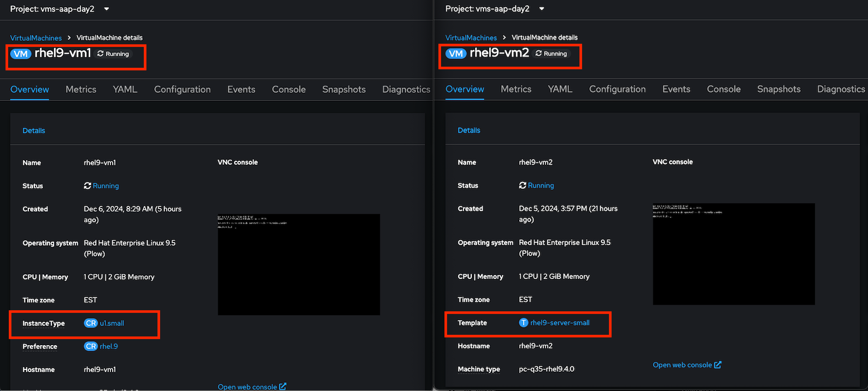Viewport: 868px width, 391px height.
Task: Click VM badge icon beside rhel9-vm1 title
Action: click(x=21, y=54)
